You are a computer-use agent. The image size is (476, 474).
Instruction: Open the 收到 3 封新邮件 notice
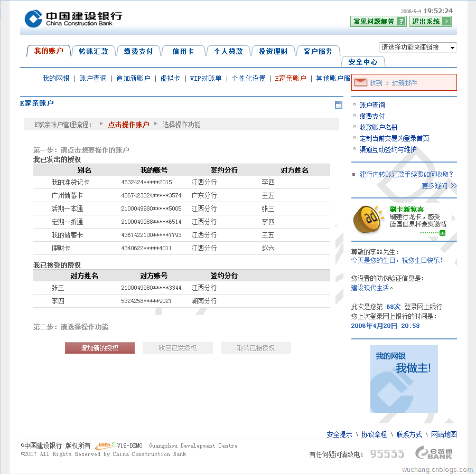404,82
